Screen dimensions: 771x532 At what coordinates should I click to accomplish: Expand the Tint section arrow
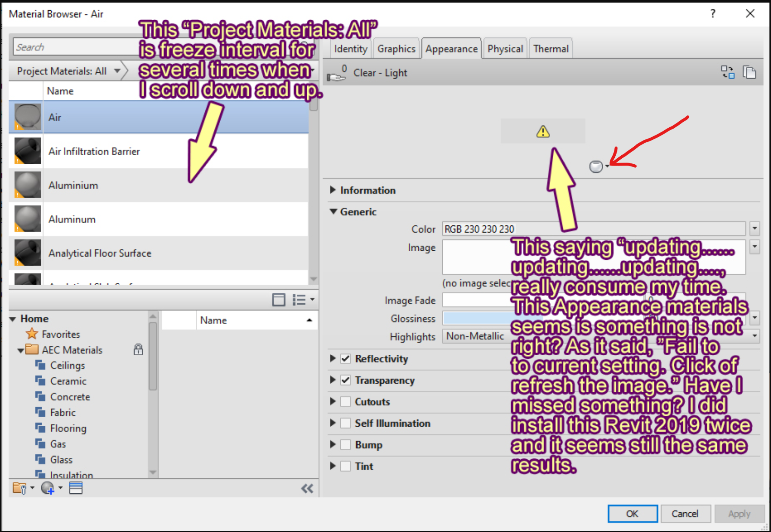tap(333, 466)
